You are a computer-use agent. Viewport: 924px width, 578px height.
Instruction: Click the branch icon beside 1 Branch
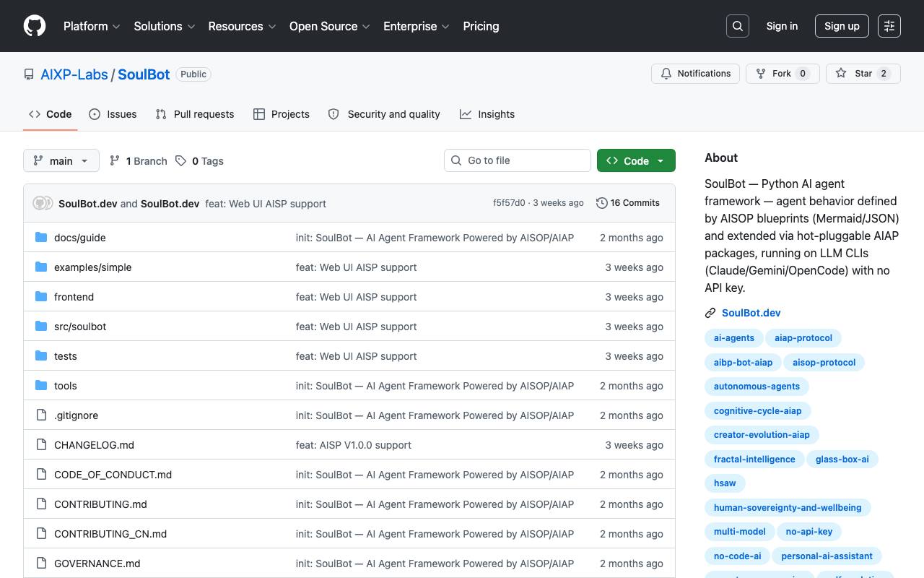pyautogui.click(x=115, y=160)
